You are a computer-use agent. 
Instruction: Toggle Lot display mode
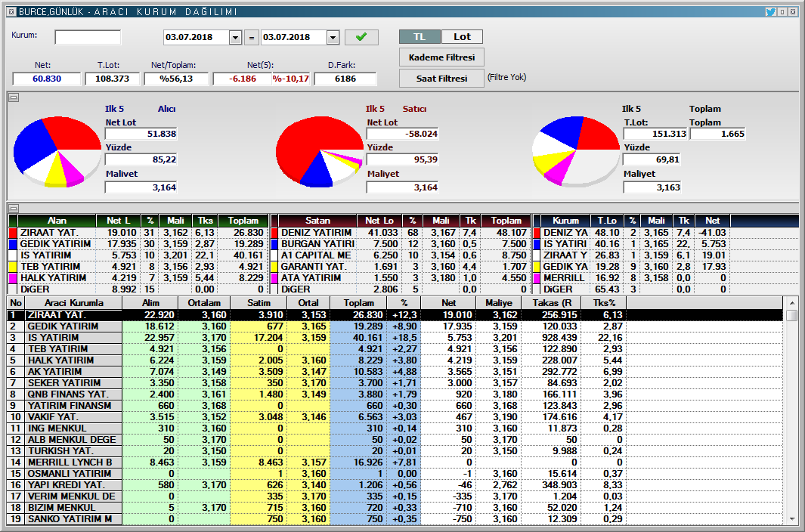(x=462, y=36)
